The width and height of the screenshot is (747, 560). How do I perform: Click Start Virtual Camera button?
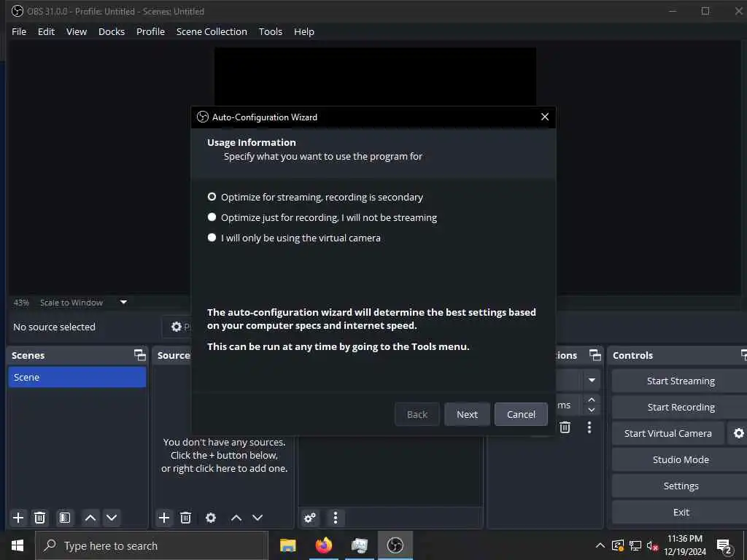click(x=668, y=433)
